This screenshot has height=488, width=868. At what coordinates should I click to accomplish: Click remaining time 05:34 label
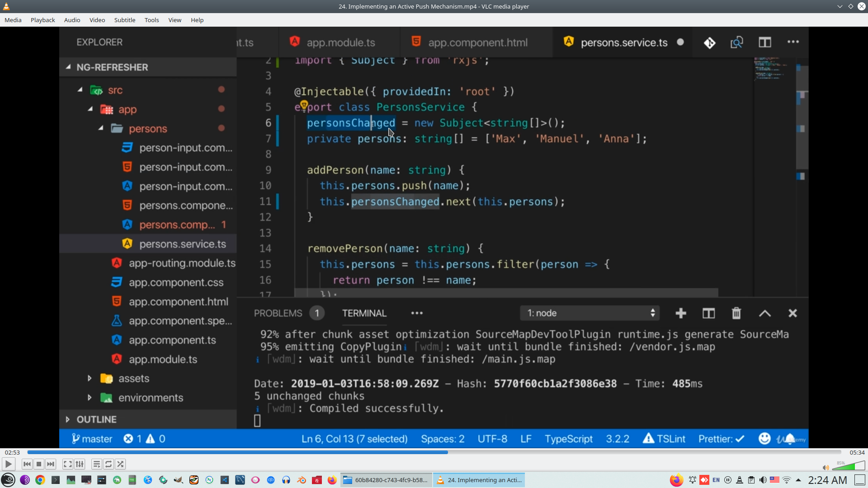[x=857, y=452]
